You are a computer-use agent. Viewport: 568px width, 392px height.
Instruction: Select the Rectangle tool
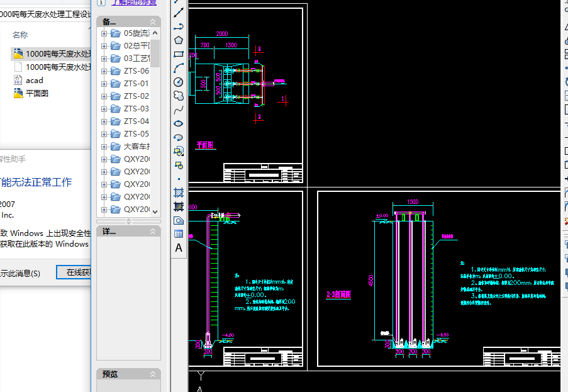click(x=179, y=54)
